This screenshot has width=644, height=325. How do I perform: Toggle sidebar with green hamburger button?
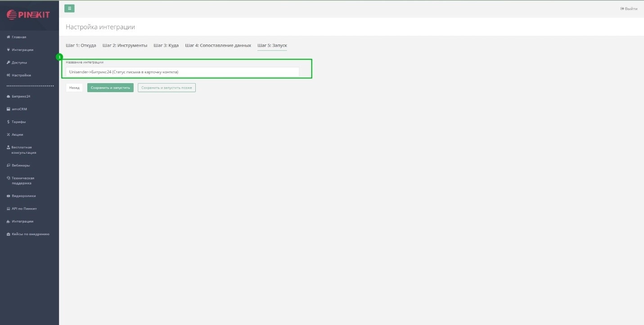click(x=69, y=8)
